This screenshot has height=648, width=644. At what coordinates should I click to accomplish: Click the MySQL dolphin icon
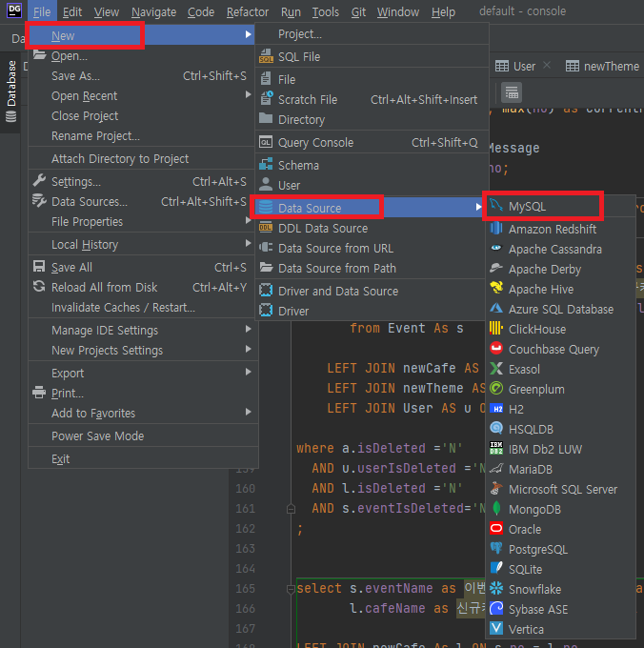496,206
